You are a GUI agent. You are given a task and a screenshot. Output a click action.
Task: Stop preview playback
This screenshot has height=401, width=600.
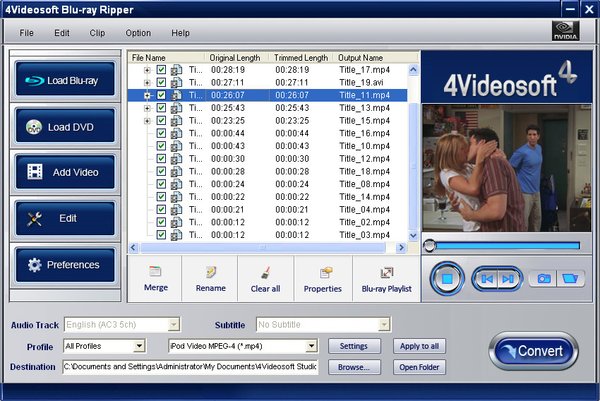point(447,279)
